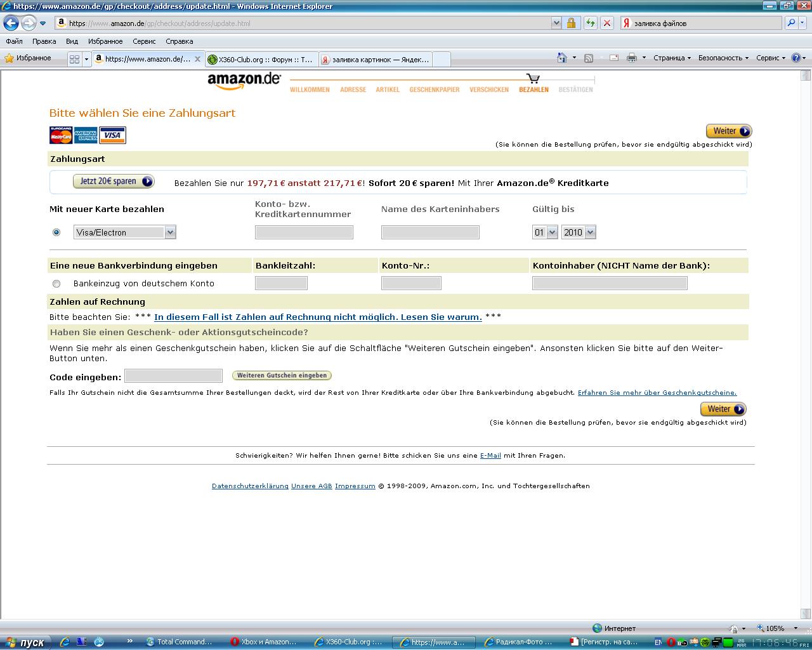812x650 pixels.
Task: Click the Help question mark icon
Action: click(796, 58)
